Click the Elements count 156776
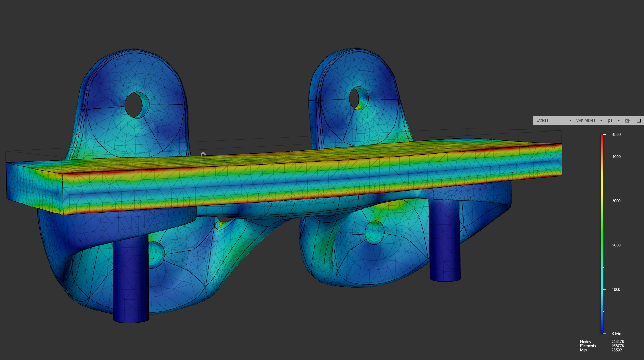Viewport: 644px width, 360px height. tap(617, 346)
